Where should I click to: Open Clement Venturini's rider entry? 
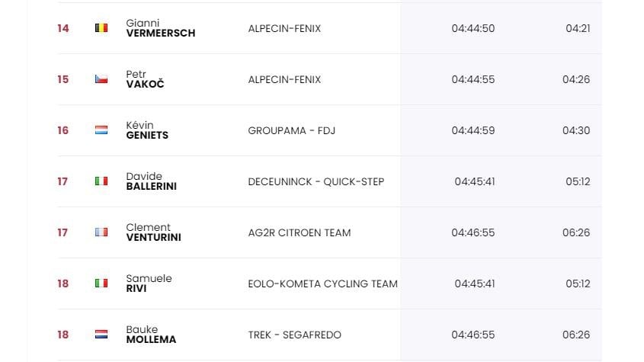(154, 232)
